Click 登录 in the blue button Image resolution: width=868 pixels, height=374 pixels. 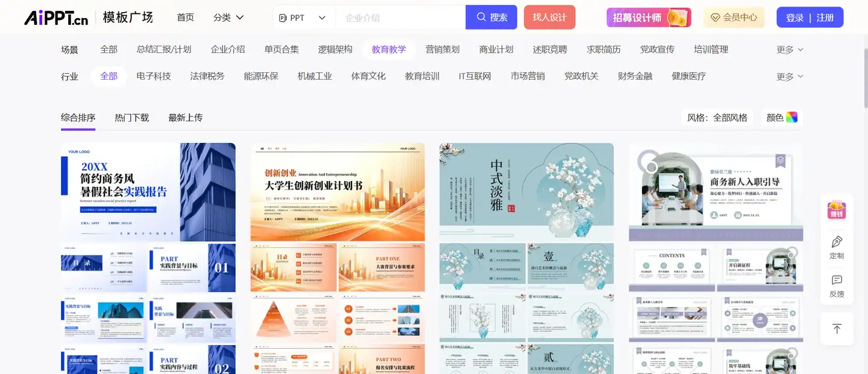pyautogui.click(x=794, y=17)
